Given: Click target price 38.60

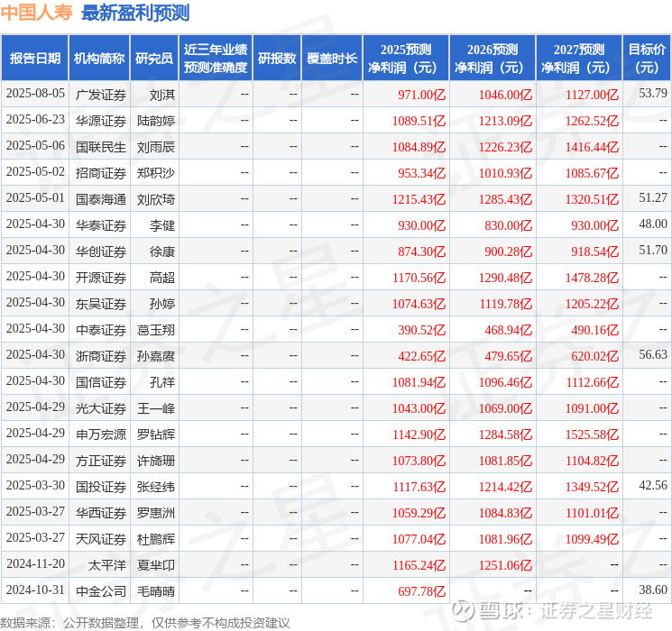Looking at the screenshot, I should (x=653, y=590).
